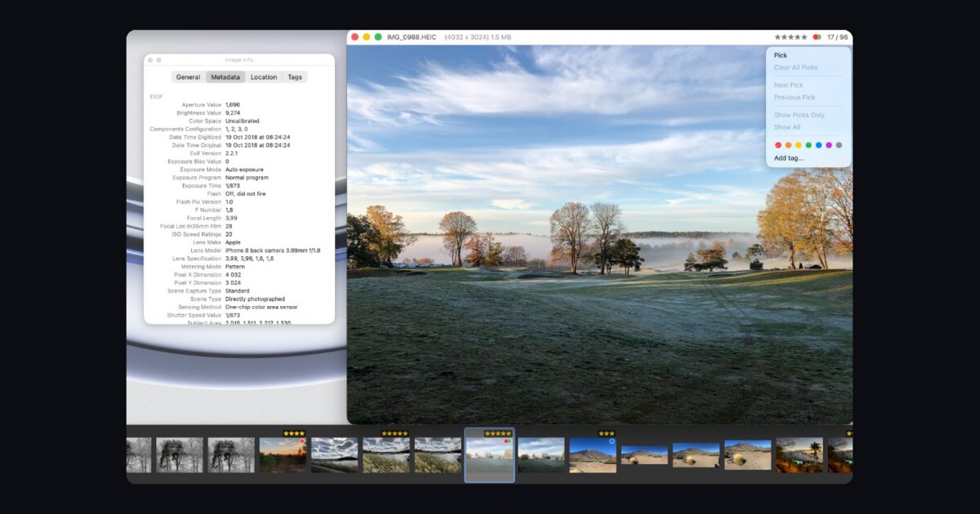Switch to General tab in Image Info
The height and width of the screenshot is (514, 980).
click(188, 78)
